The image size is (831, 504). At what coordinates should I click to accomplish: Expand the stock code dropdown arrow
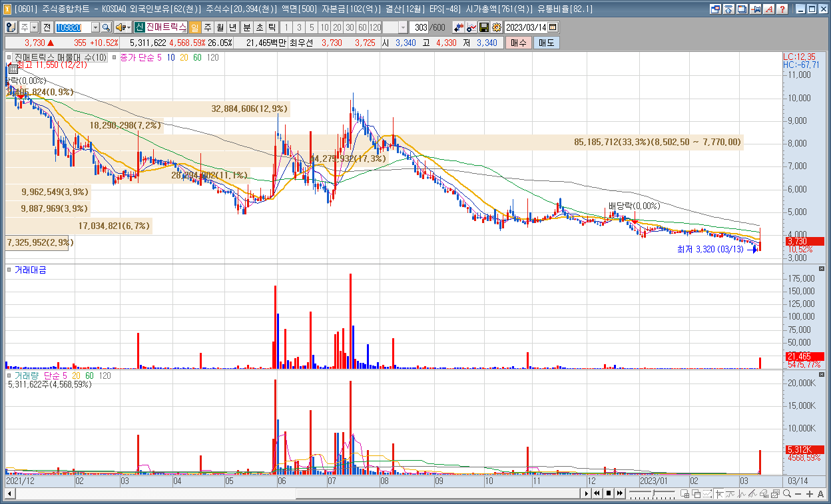pyautogui.click(x=95, y=27)
